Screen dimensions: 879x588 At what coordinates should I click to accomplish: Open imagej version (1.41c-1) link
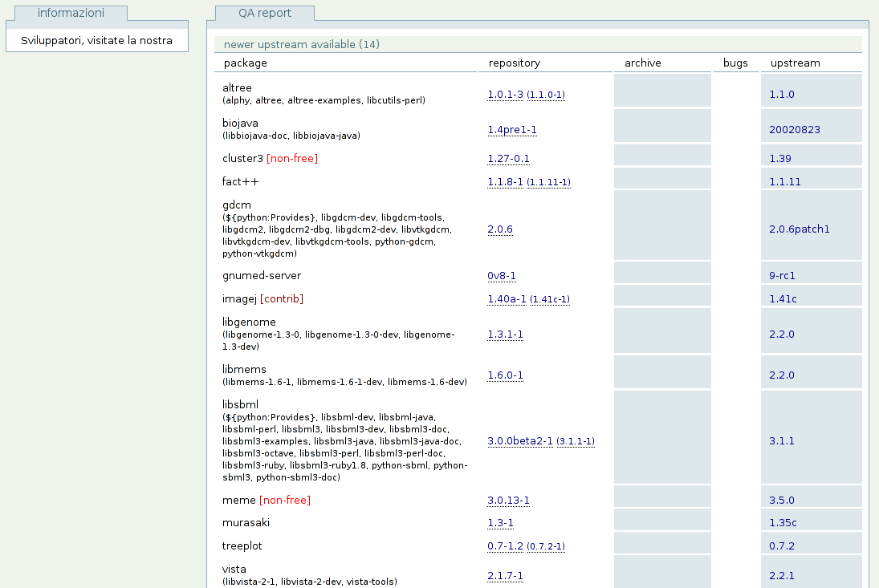[550, 299]
